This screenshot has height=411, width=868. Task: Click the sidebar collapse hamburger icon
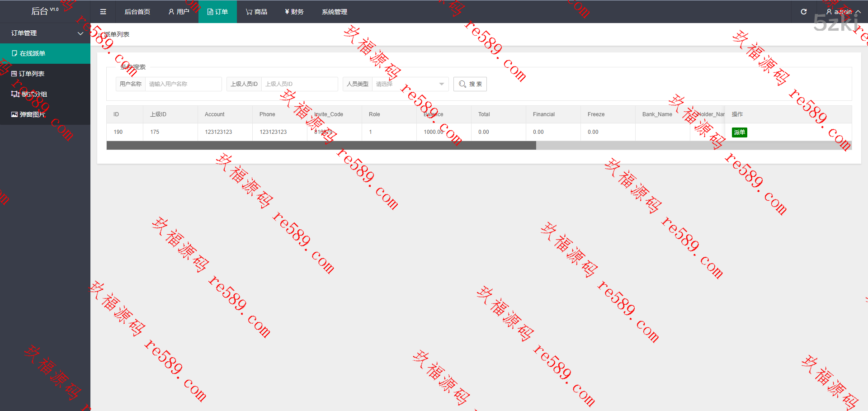point(103,12)
